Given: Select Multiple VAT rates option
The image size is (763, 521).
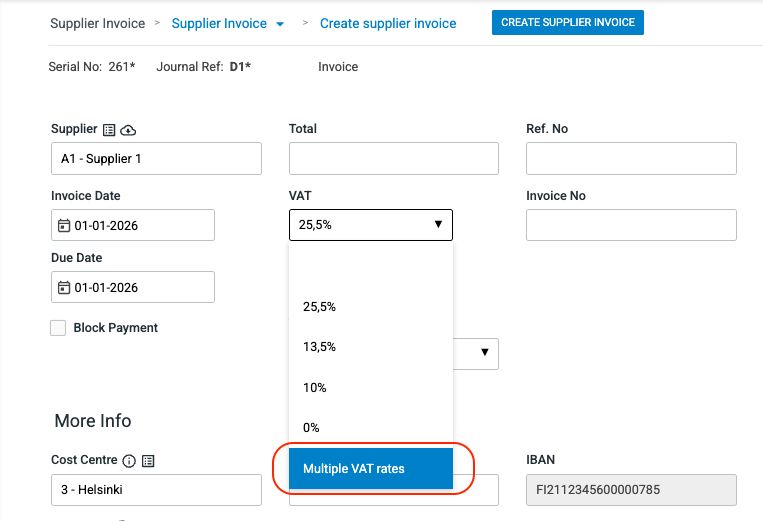Looking at the screenshot, I should pos(370,469).
